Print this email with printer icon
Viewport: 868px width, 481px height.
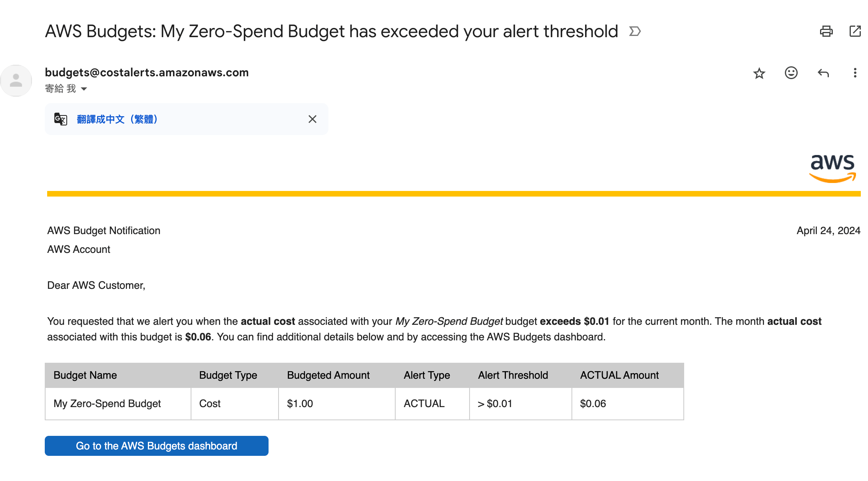click(x=826, y=31)
